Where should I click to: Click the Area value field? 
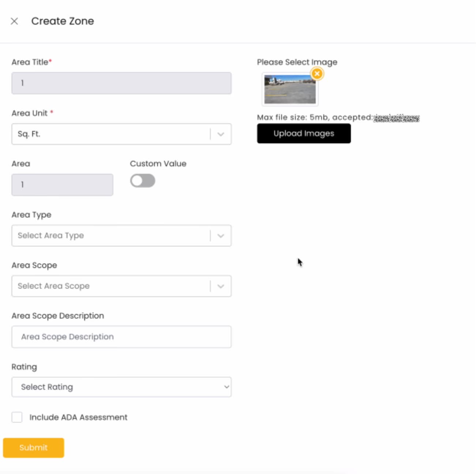coord(63,185)
